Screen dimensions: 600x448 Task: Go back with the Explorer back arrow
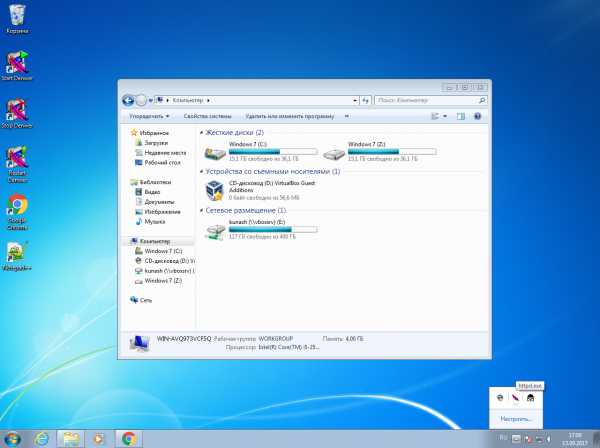[128, 100]
